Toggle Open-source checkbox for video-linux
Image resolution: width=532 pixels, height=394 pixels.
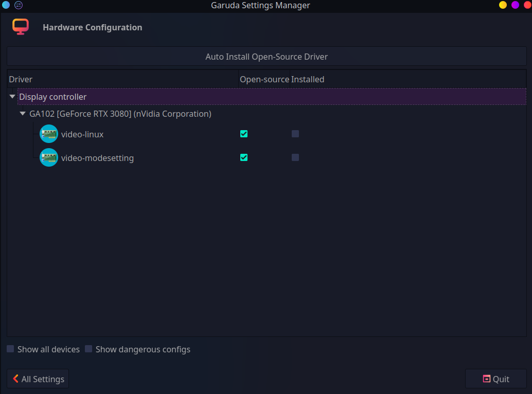tap(244, 134)
